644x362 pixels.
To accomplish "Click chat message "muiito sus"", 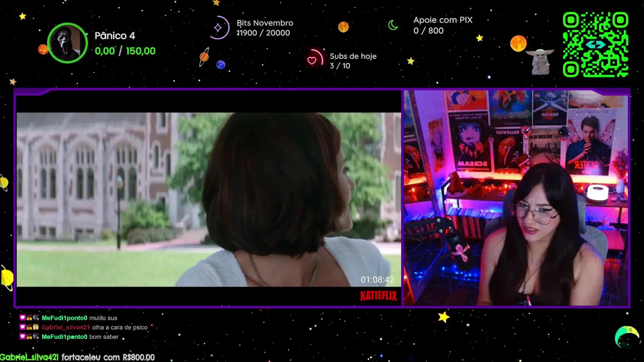I will [x=103, y=318].
